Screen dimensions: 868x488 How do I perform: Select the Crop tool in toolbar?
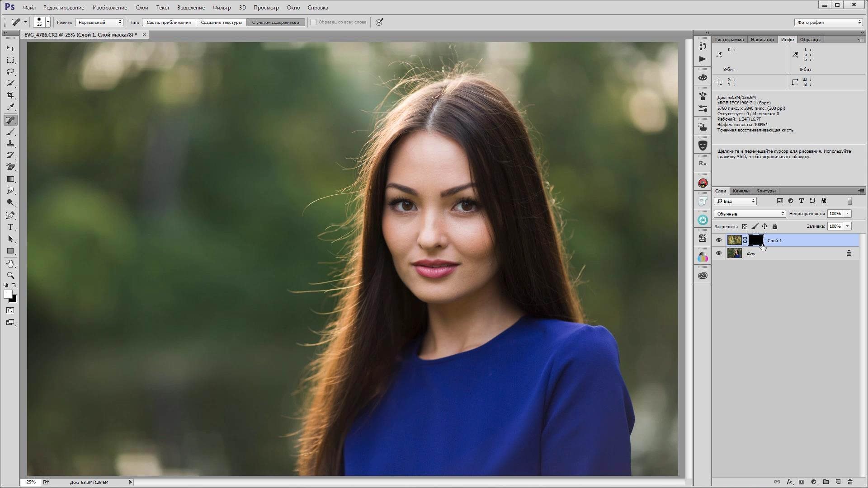click(11, 95)
